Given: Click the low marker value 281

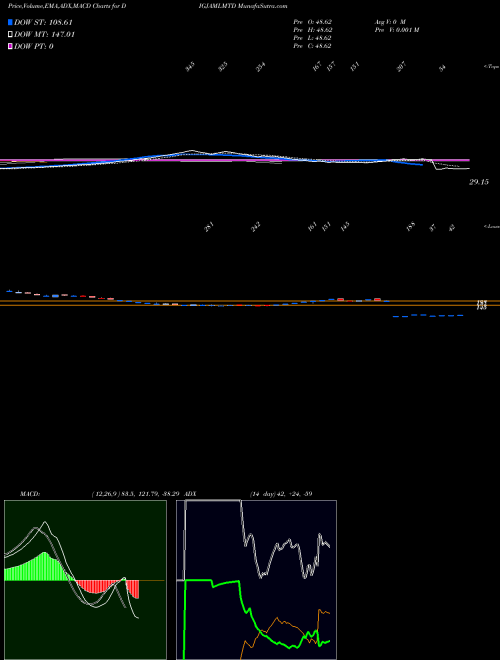Looking at the screenshot, I should pos(209,228).
